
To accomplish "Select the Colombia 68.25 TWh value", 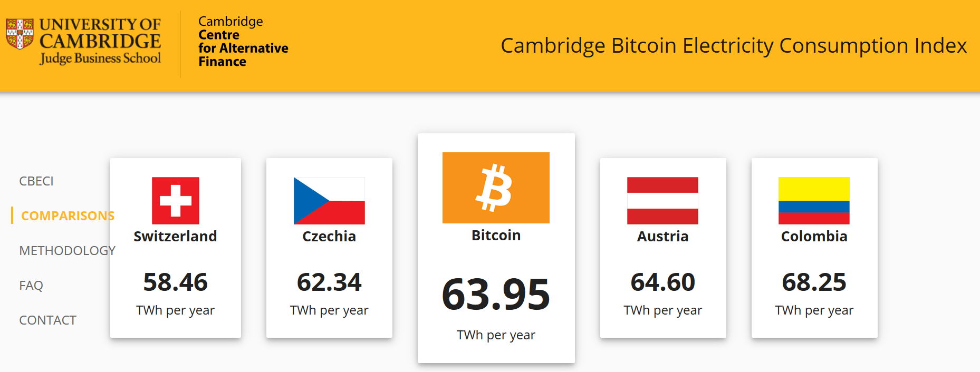I will tap(814, 282).
